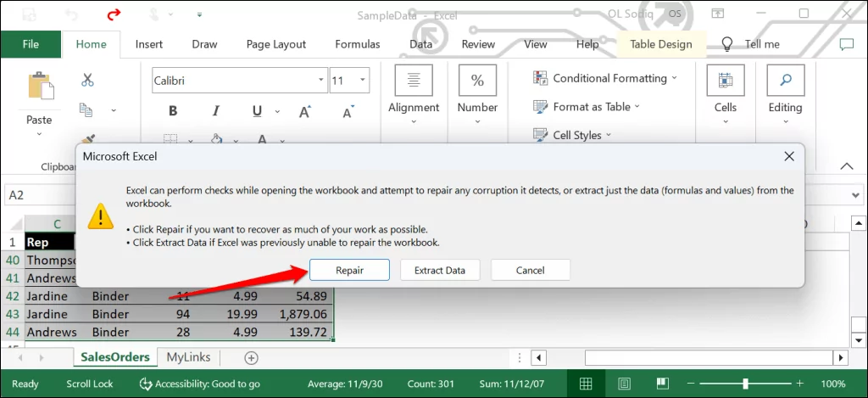Switch to the Formulas tab
This screenshot has width=868, height=398.
point(358,44)
